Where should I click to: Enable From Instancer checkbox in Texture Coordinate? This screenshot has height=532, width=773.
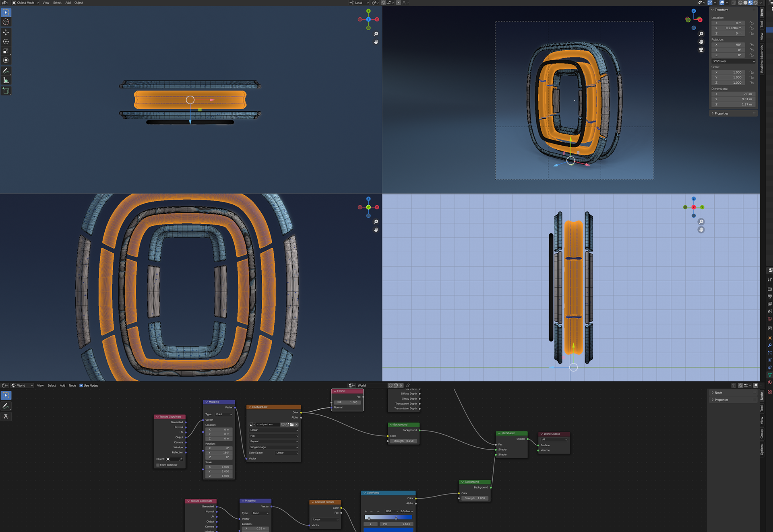pos(158,465)
